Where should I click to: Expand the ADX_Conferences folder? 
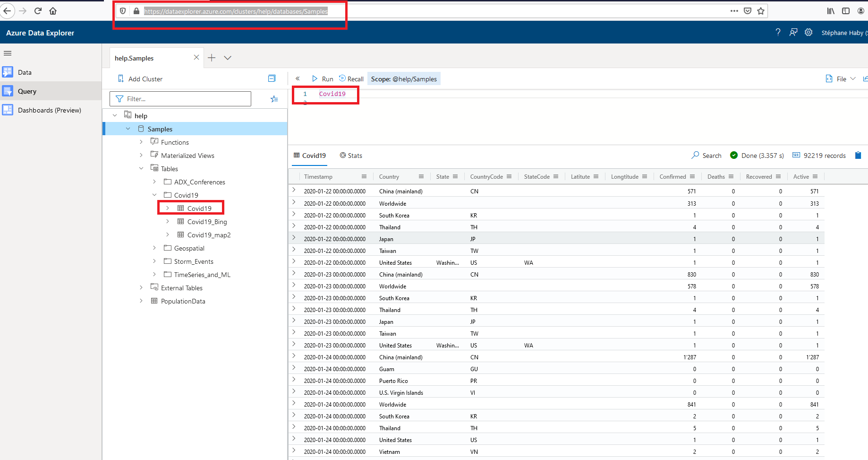[154, 182]
